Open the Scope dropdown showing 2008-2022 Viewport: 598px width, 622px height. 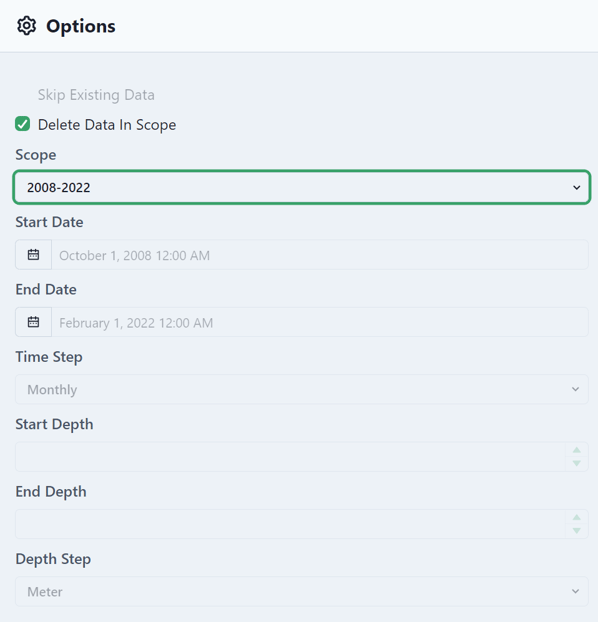(302, 187)
